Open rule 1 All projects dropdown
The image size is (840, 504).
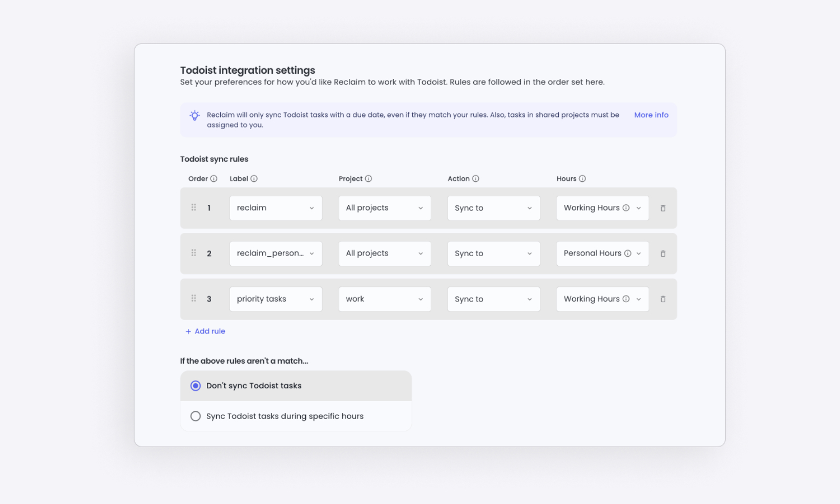point(385,208)
